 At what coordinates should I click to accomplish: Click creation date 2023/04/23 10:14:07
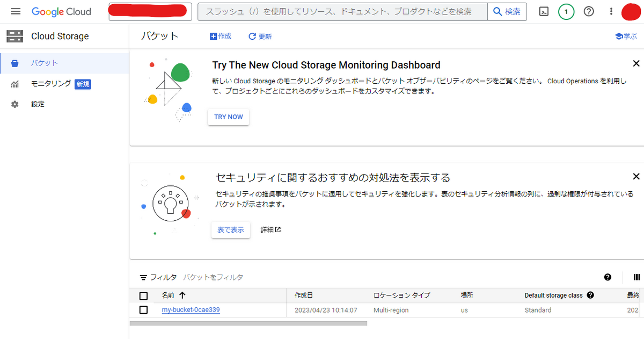[326, 311]
